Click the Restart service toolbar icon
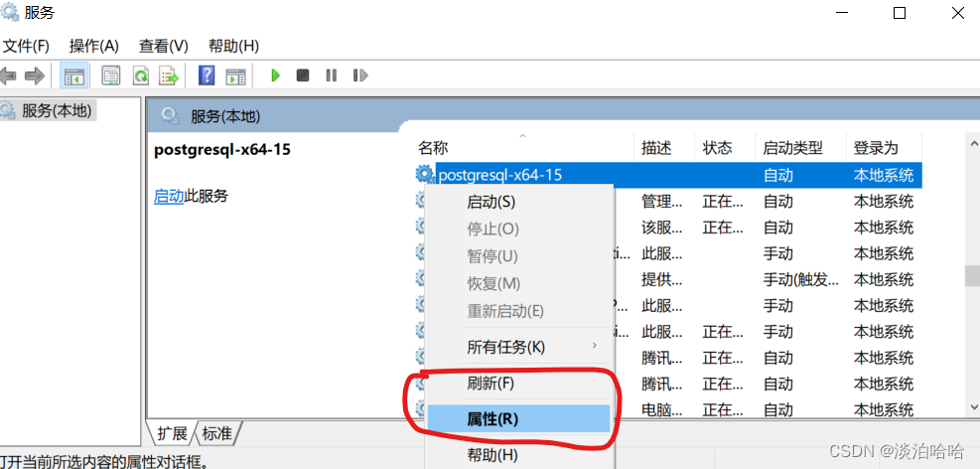 point(360,76)
